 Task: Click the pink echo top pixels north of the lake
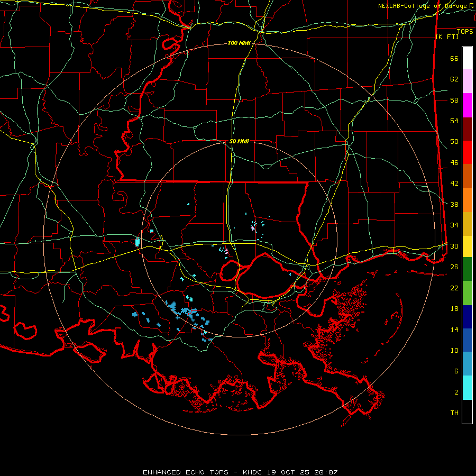(253, 227)
